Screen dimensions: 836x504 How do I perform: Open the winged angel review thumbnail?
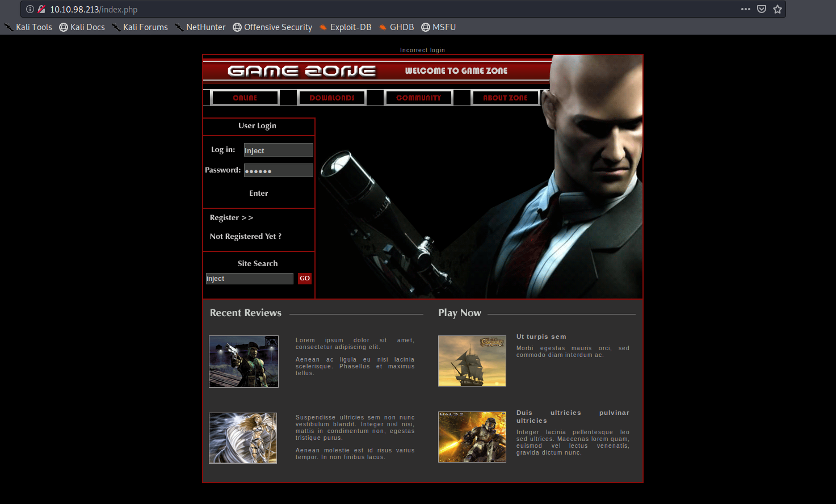(x=243, y=438)
